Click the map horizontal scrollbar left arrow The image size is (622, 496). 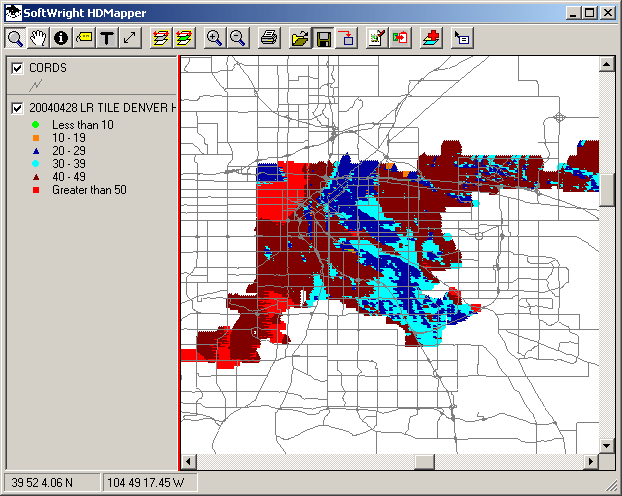click(188, 461)
